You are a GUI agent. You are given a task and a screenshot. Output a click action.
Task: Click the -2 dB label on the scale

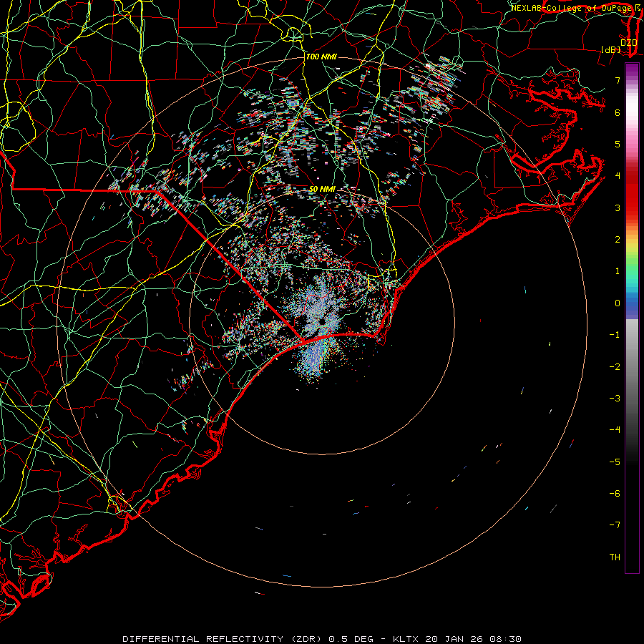[x=615, y=366]
